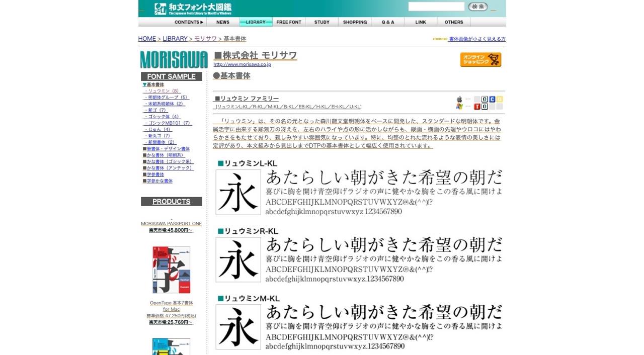Open the OTHERS menu item

pos(454,22)
